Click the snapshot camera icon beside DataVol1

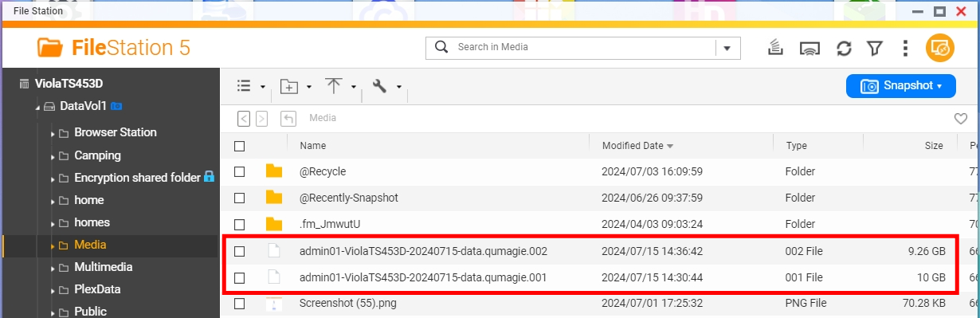coord(117,106)
